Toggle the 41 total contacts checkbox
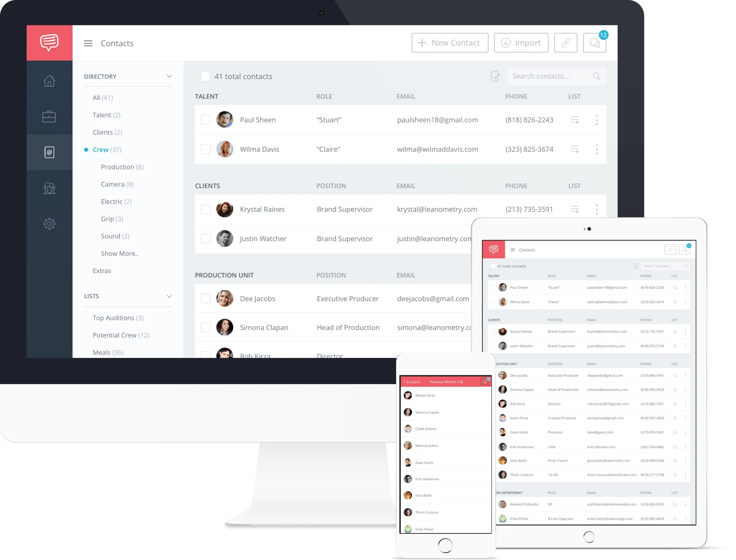The image size is (736, 560). pos(206,76)
